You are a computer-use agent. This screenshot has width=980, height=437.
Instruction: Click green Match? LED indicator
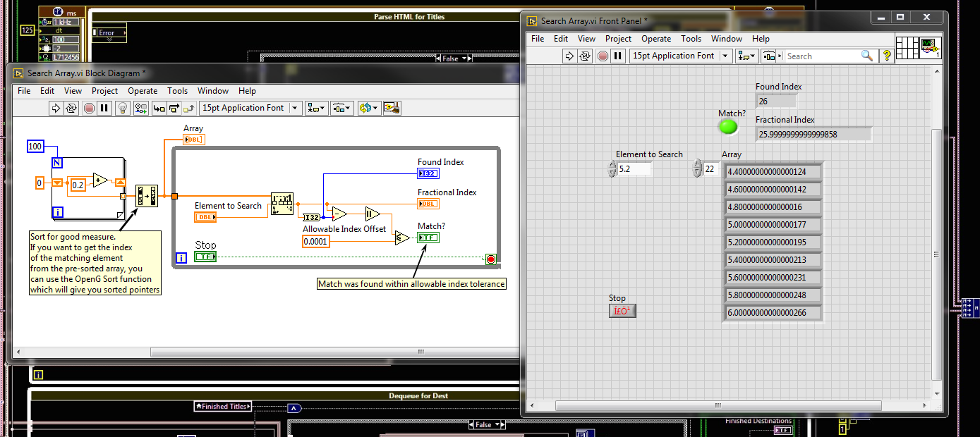[x=727, y=127]
